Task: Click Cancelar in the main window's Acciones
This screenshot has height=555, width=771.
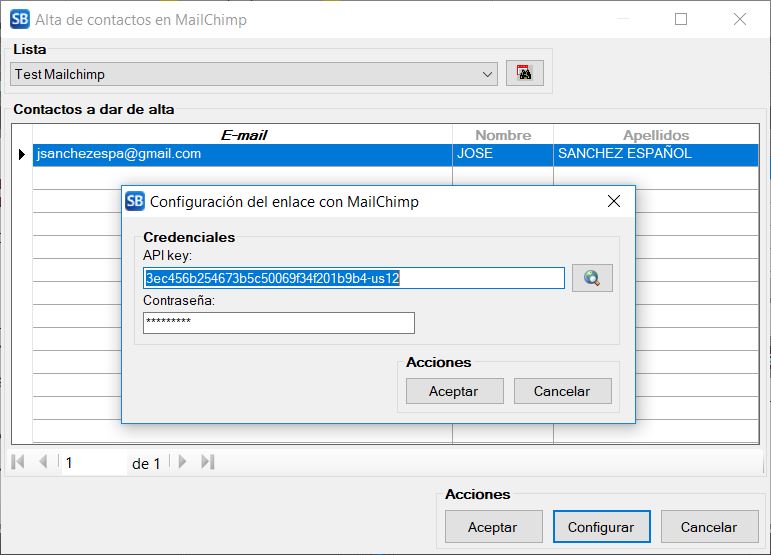Action: pos(708,527)
